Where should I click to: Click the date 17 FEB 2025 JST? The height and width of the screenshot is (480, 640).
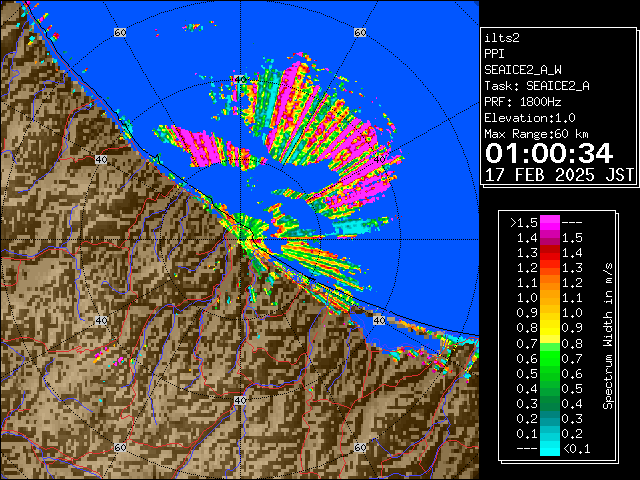click(559, 175)
